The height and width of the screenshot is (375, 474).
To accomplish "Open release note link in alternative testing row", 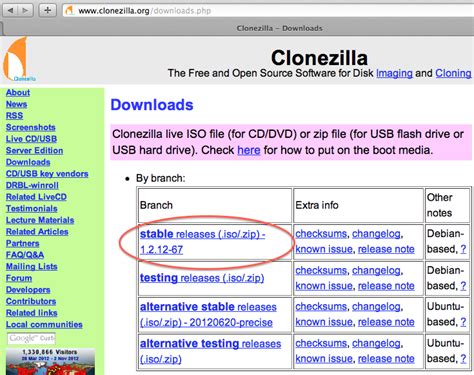I will pos(386,359).
